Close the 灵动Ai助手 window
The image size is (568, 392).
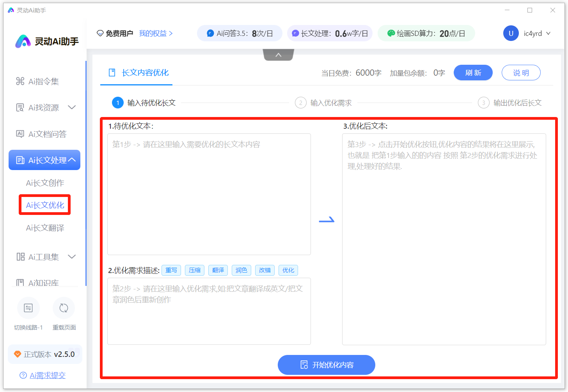point(553,10)
